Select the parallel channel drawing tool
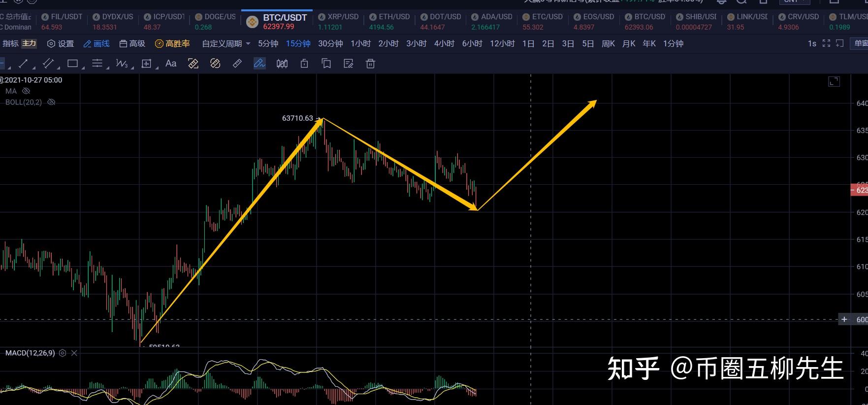This screenshot has height=405, width=868. pos(48,63)
